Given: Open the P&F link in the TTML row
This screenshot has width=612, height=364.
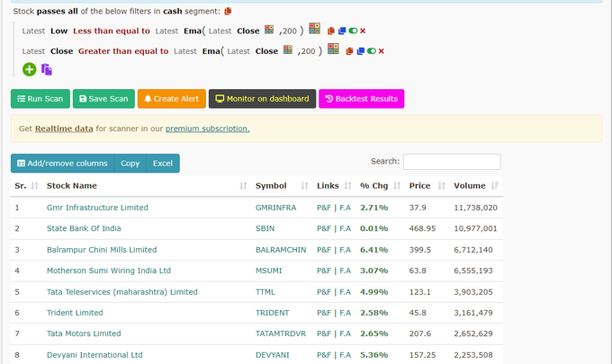Looking at the screenshot, I should pos(324,292).
